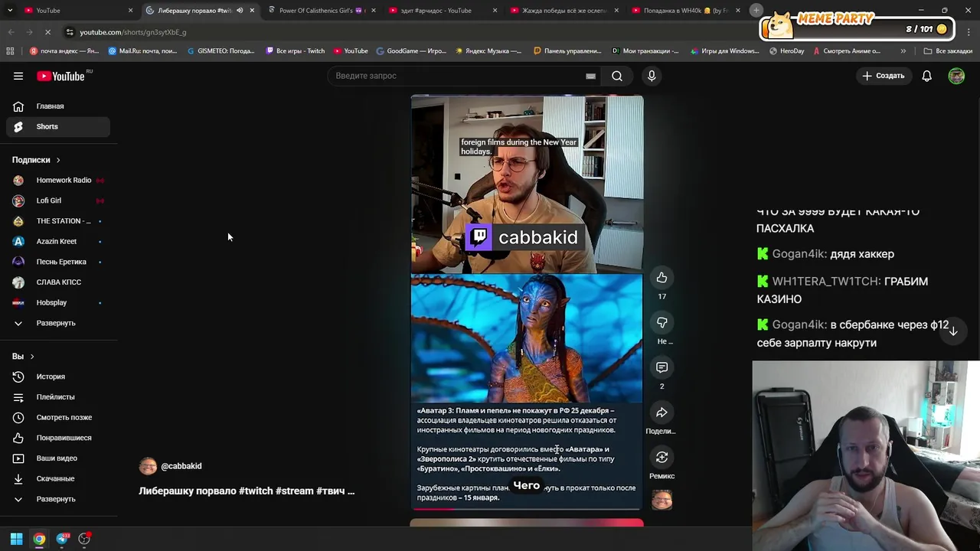Viewport: 980px width, 551px height.
Task: Open site info icon in address bar
Action: [x=70, y=32]
